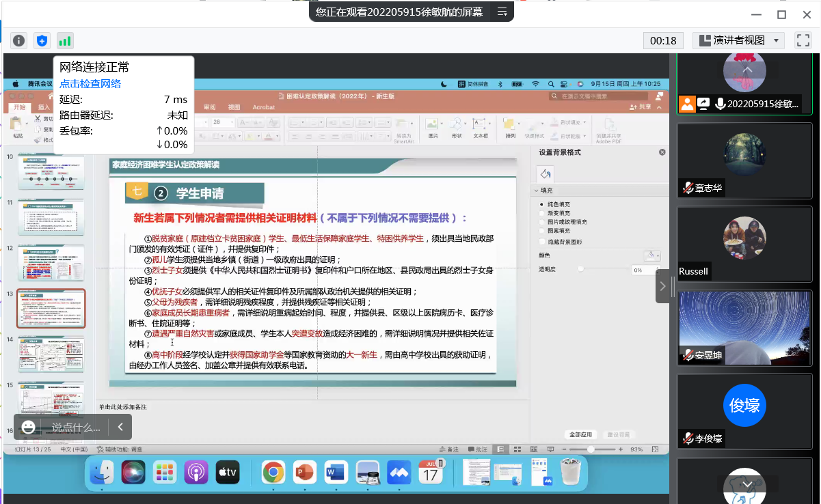Switch to the 开始 ribbon tab
821x504 pixels.
coord(20,107)
